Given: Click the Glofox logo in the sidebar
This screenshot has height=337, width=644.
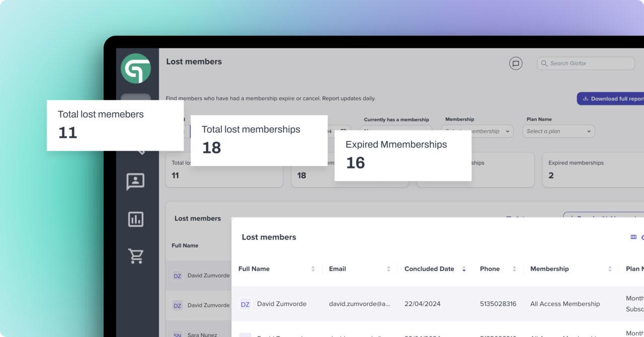Looking at the screenshot, I should 136,69.
